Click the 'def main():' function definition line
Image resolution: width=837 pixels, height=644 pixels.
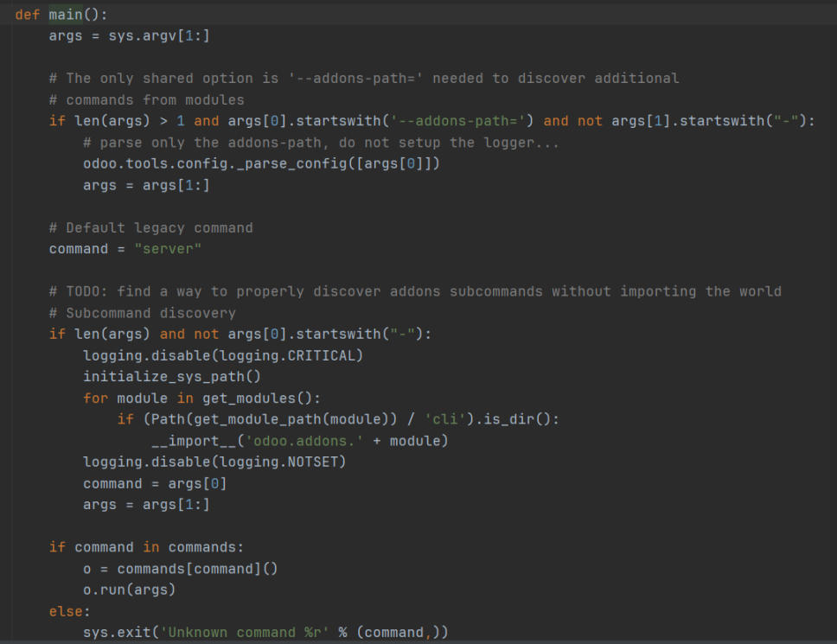61,15
